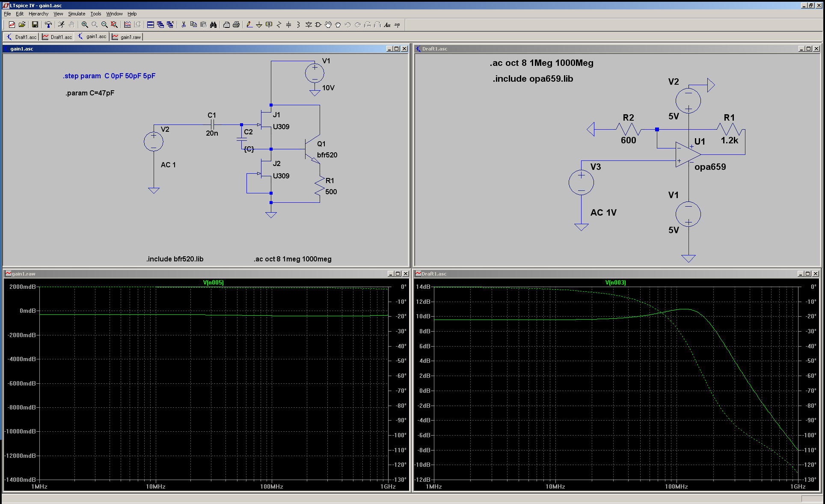Click the Open file folder icon
Image resolution: width=825 pixels, height=504 pixels.
22,25
